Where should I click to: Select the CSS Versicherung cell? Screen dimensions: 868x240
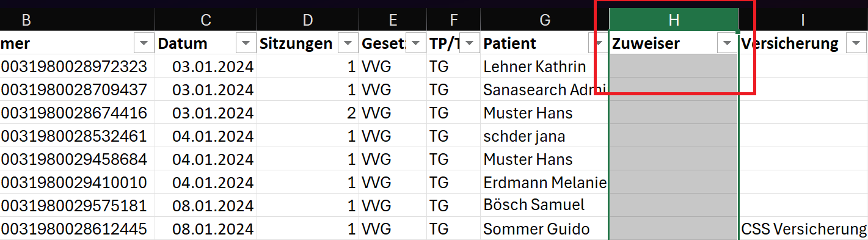coord(803,229)
